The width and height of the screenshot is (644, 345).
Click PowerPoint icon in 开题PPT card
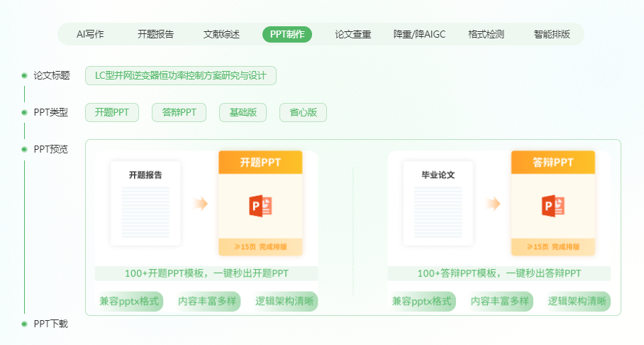[260, 205]
